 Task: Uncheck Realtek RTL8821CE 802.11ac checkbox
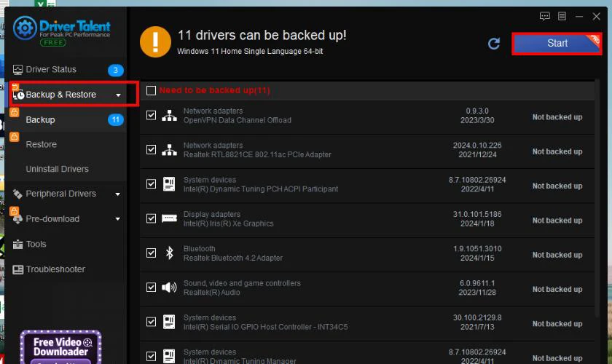point(151,150)
